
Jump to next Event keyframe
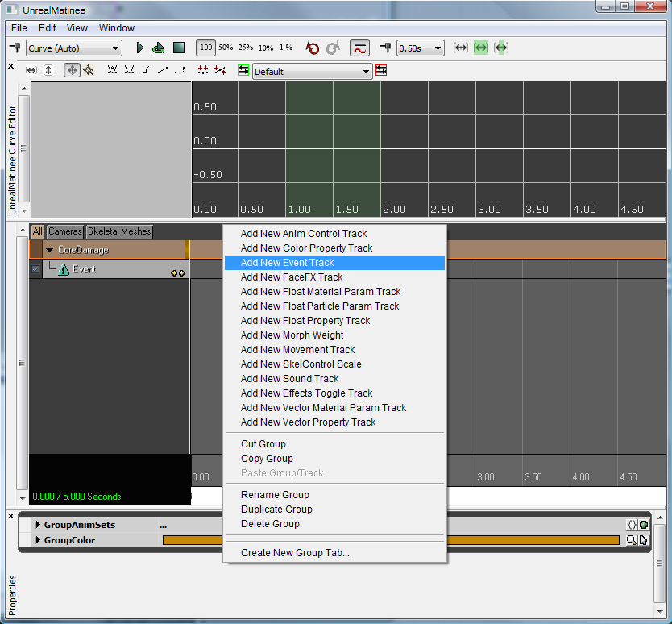(x=182, y=273)
